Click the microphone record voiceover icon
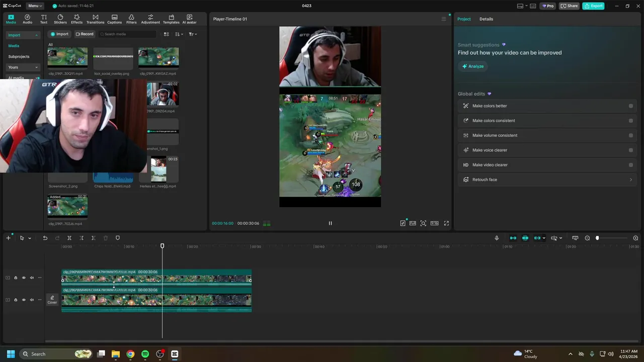Image resolution: width=644 pixels, height=362 pixels. (x=497, y=238)
